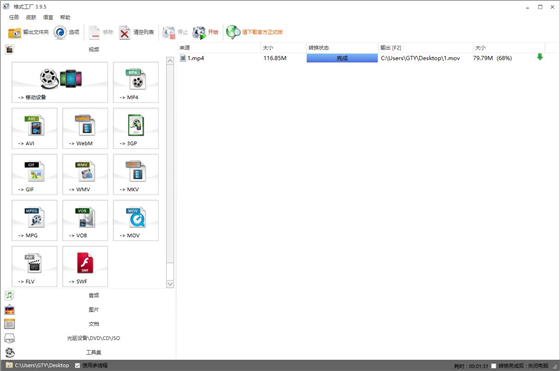Click the orange download official version link
560x371 pixels.
coord(262,32)
